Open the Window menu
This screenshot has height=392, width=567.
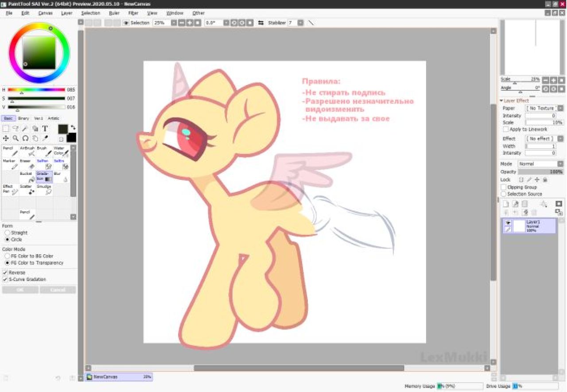coord(175,13)
